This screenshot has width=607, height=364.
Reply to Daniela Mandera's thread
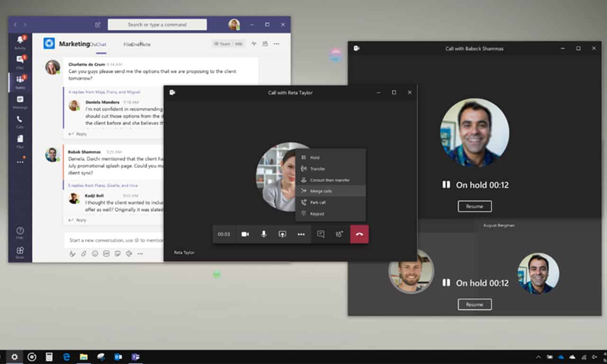coord(78,134)
